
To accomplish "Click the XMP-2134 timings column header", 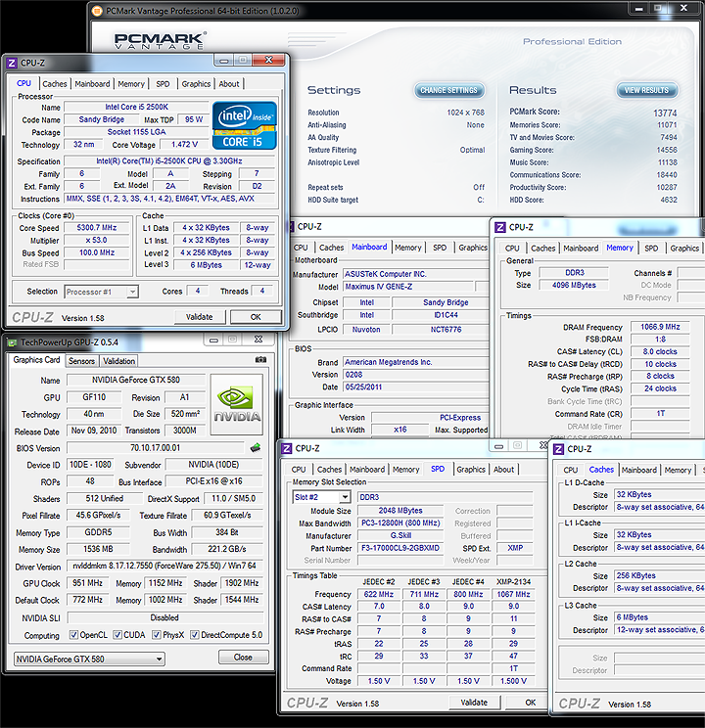I will 513,582.
